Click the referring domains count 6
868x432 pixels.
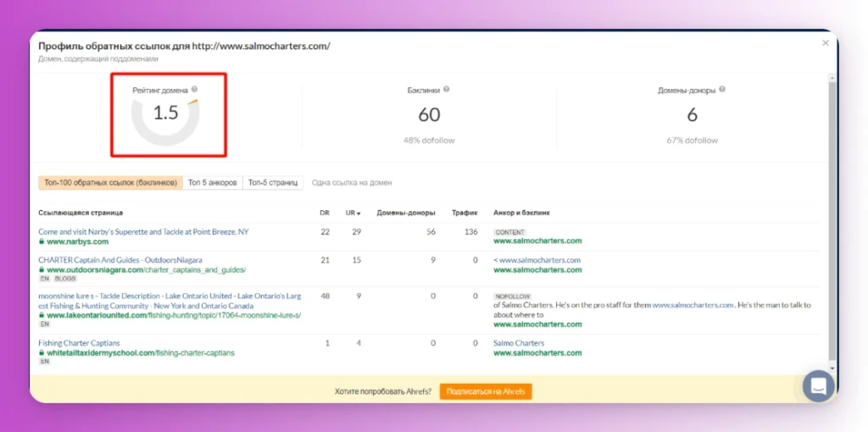click(692, 114)
